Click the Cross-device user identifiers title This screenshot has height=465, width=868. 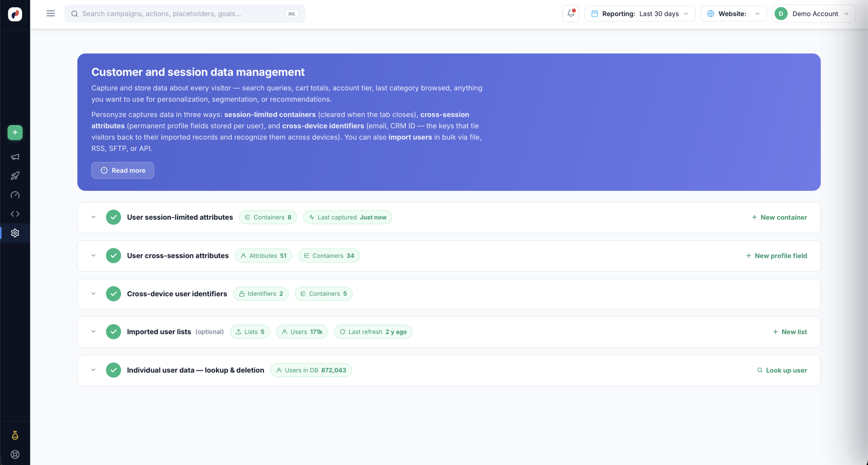177,294
